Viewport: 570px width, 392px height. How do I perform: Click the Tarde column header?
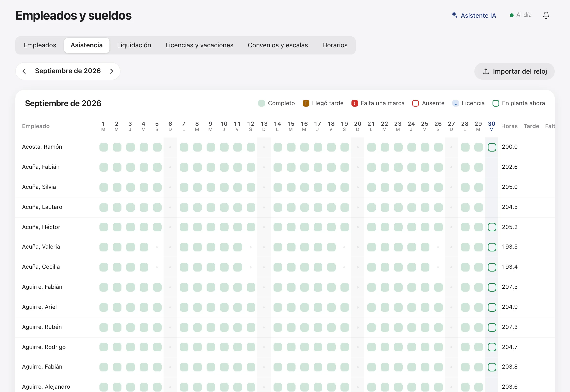531,126
